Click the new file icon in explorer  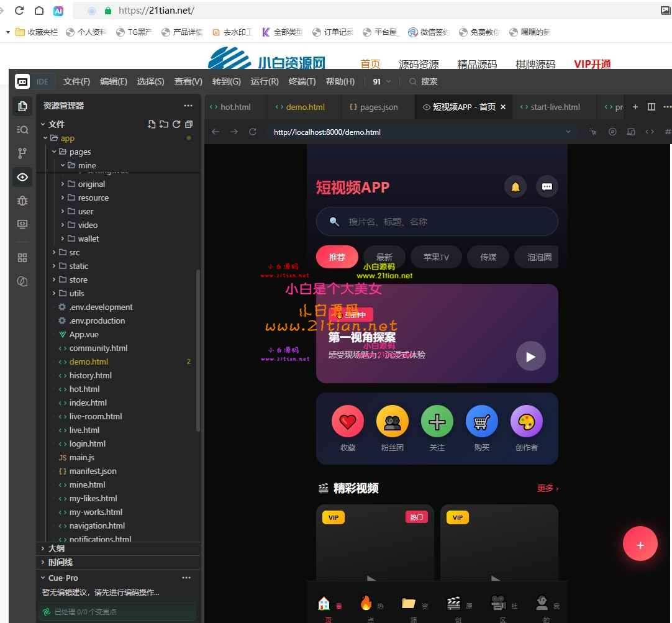click(152, 124)
